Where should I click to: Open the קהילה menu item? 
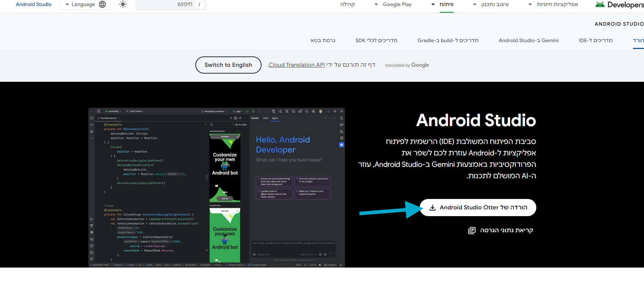point(347,5)
